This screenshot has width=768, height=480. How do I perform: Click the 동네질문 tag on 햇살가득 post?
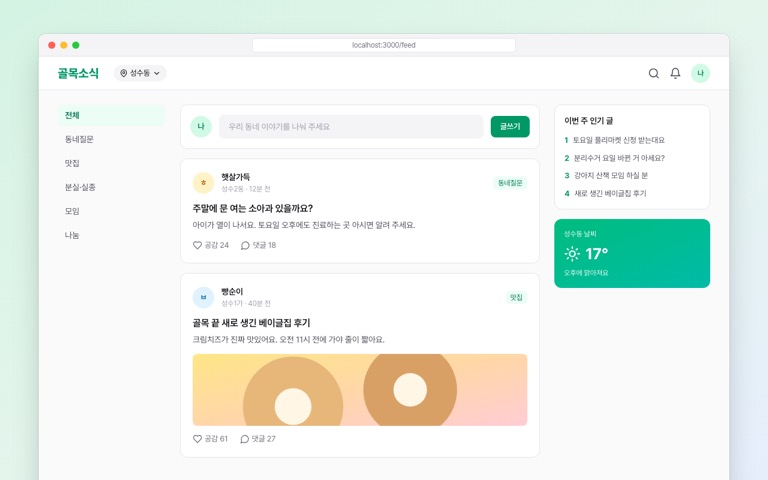pos(510,183)
